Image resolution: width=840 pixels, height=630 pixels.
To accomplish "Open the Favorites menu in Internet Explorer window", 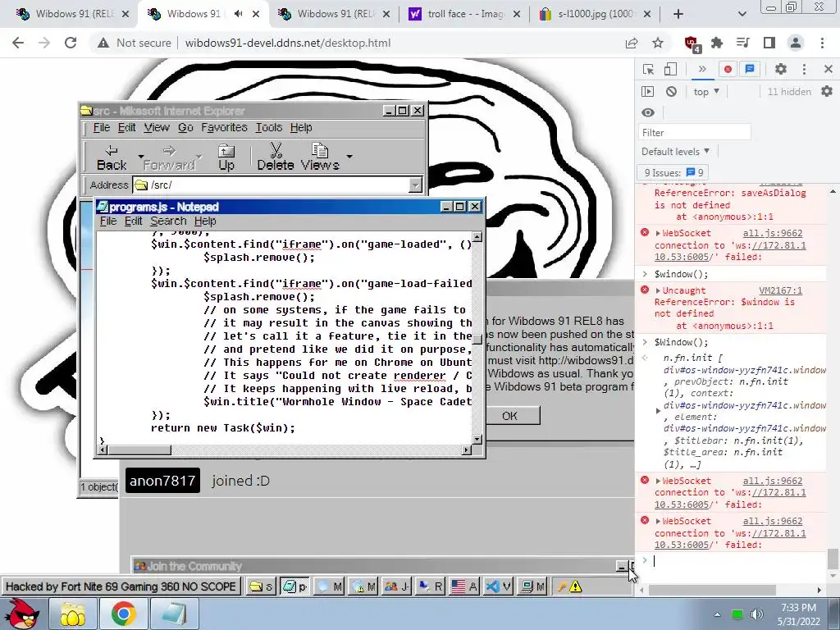I will pyautogui.click(x=224, y=127).
